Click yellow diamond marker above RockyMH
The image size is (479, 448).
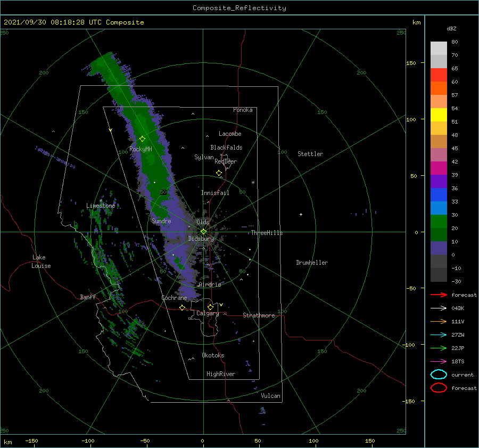142,139
